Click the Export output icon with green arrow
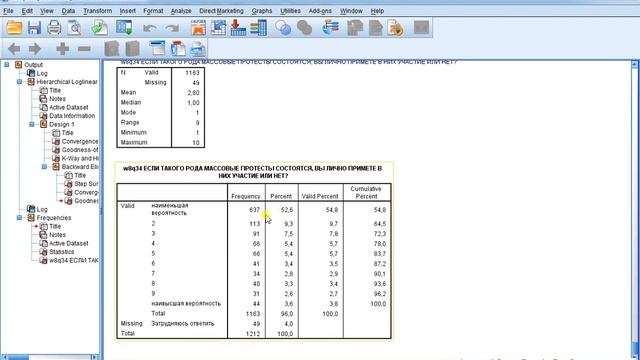The height and width of the screenshot is (360, 640). click(100, 28)
